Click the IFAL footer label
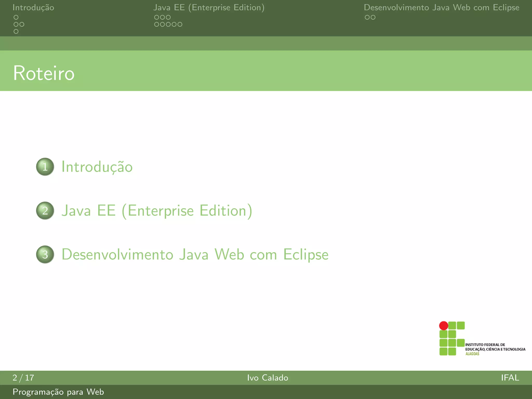 [510, 378]
